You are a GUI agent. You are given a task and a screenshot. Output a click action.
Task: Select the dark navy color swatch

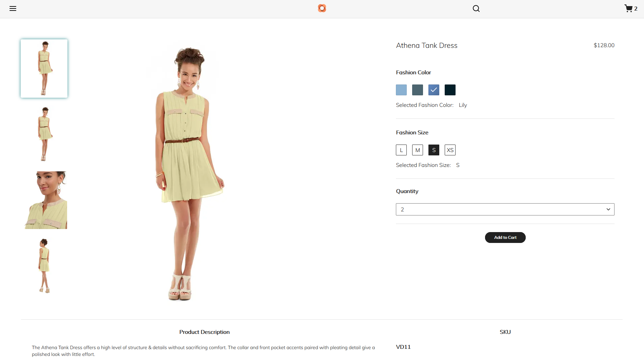(450, 90)
